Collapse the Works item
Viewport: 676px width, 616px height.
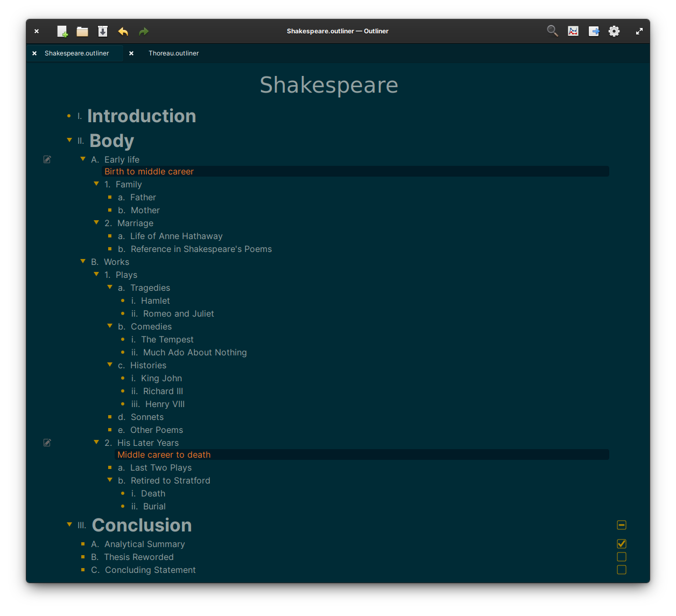point(83,261)
